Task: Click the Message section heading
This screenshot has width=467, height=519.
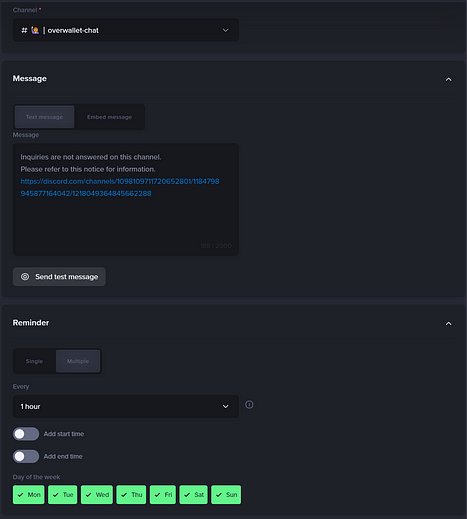Action: coord(30,79)
